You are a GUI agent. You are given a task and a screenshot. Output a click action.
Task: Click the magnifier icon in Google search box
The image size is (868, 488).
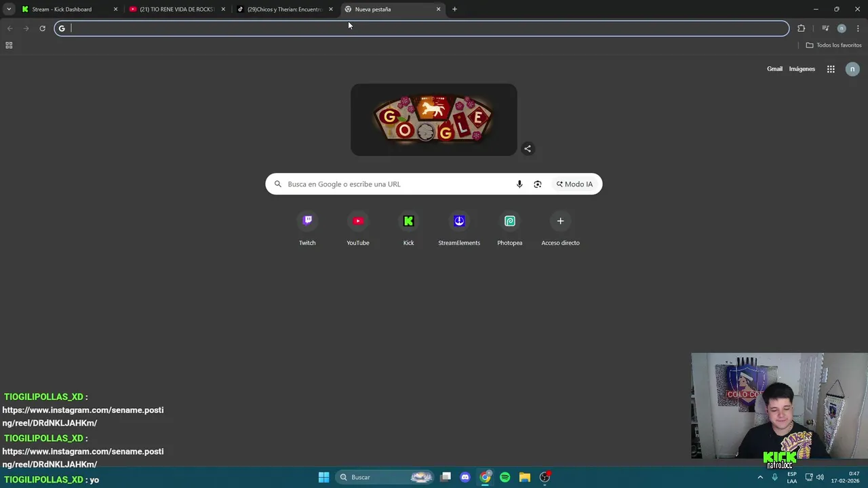277,184
